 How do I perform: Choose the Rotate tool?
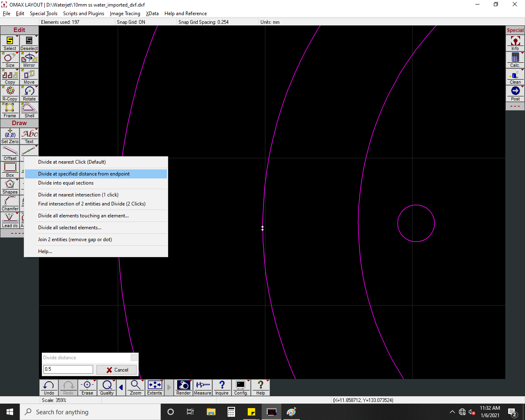coord(29,94)
